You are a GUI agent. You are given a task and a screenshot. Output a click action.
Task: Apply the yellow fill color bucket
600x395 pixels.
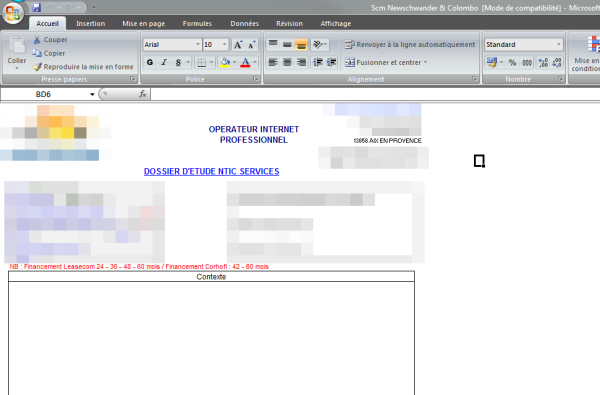(225, 62)
